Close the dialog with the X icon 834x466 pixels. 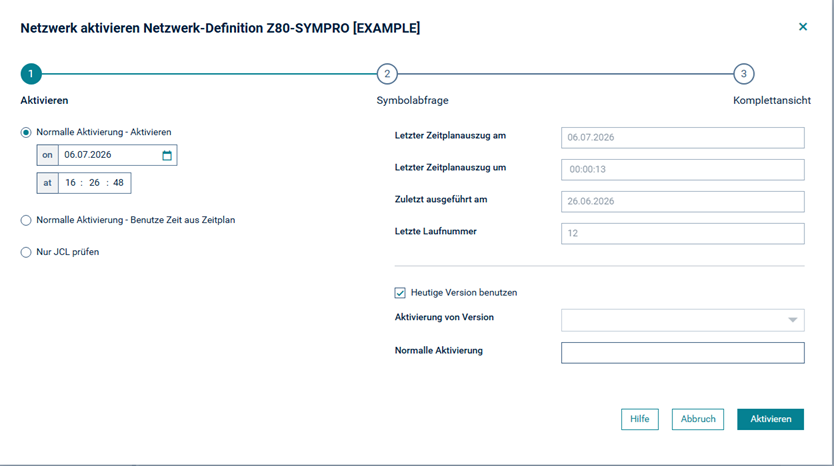click(803, 27)
